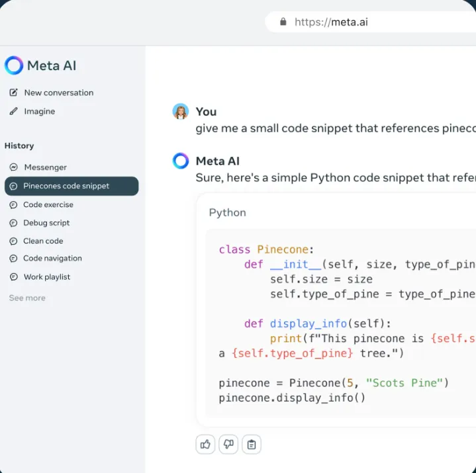
Task: Start a New conversation
Action: [58, 93]
